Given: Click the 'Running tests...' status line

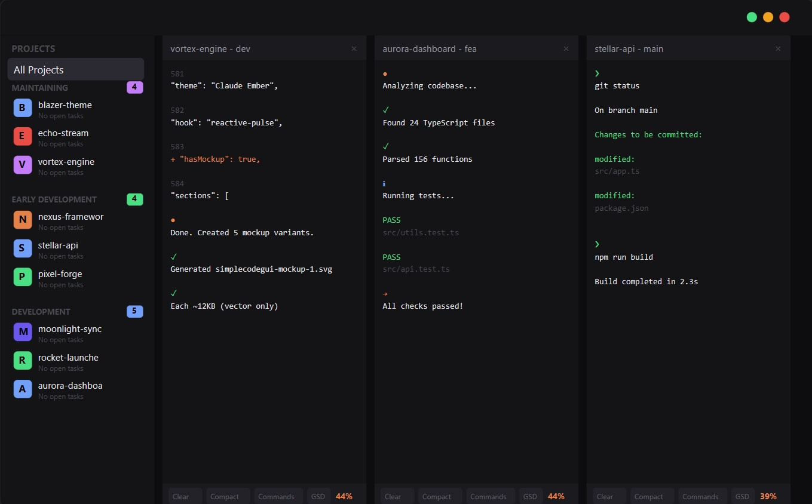Looking at the screenshot, I should (x=418, y=196).
